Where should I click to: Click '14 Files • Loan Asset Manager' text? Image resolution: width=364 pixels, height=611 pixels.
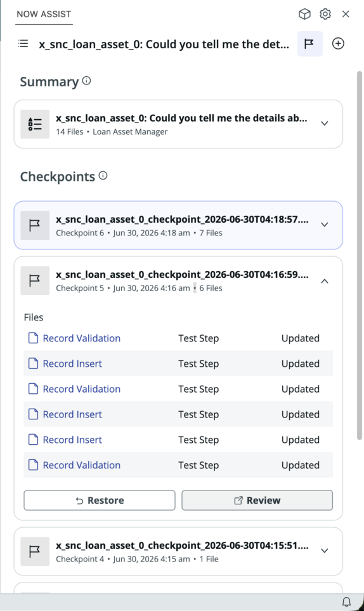tap(112, 132)
